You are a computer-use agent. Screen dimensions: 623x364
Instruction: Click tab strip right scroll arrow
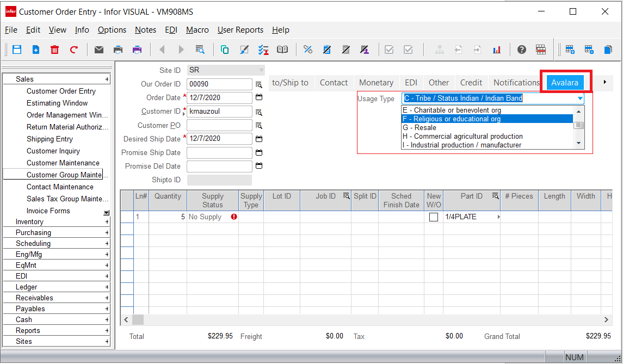pos(605,82)
